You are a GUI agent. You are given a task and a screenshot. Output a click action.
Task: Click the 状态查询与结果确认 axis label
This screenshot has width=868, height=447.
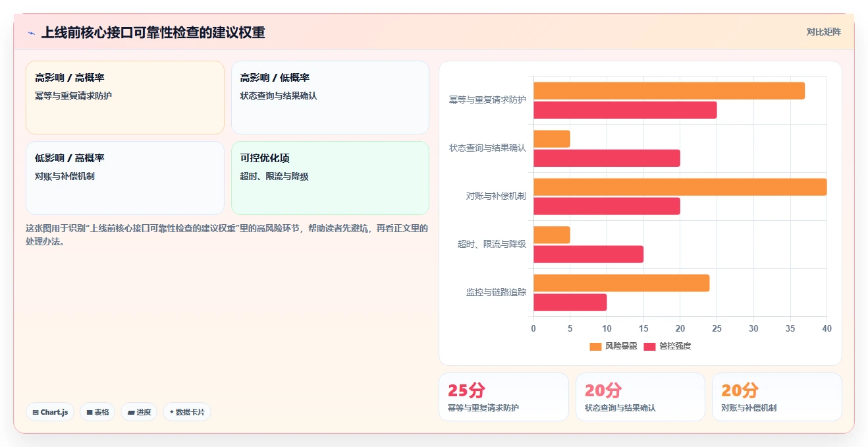(x=488, y=148)
